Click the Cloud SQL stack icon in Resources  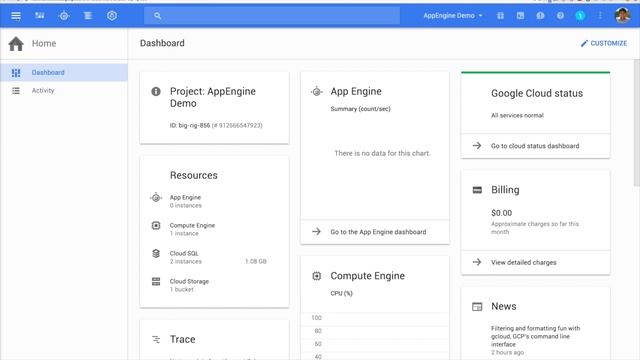pos(156,253)
